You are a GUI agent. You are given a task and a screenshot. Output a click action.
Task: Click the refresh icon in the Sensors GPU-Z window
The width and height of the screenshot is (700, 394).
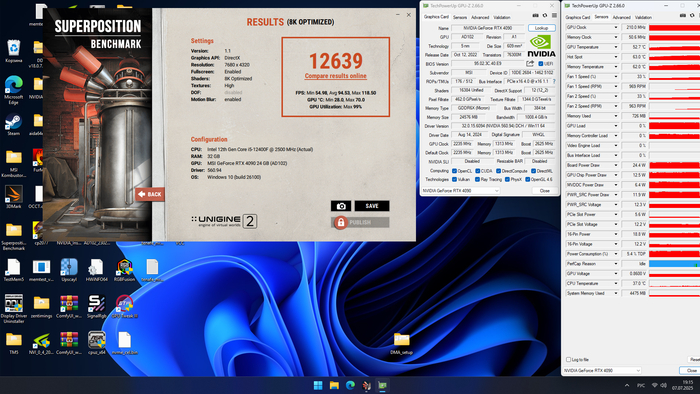coord(692,16)
